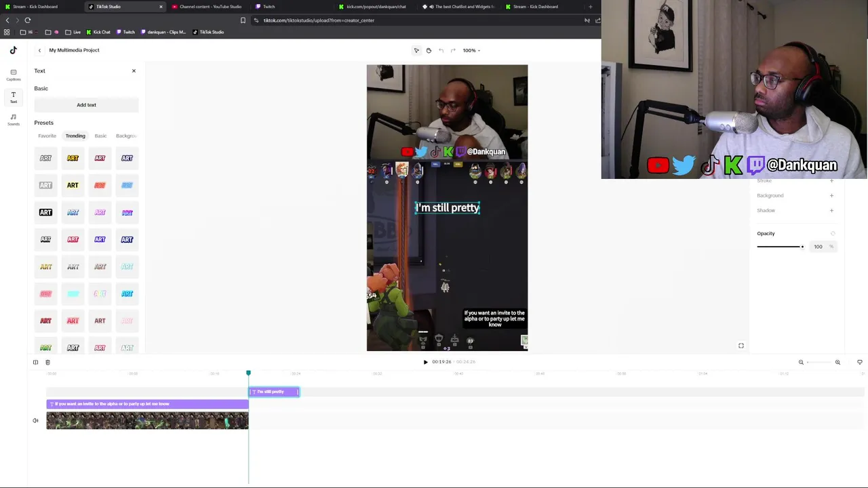Select the Text tool in the sidebar
This screenshot has width=868, height=488.
pyautogui.click(x=13, y=98)
